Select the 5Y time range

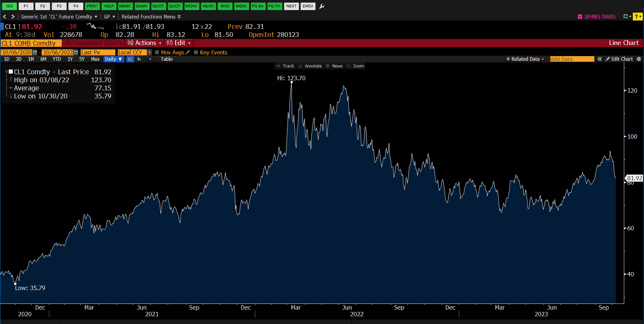point(82,59)
